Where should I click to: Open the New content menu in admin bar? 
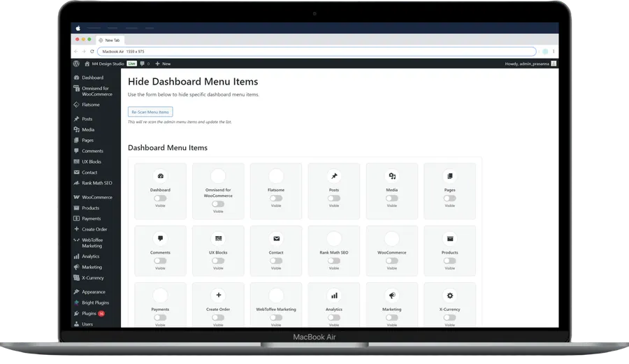point(163,64)
